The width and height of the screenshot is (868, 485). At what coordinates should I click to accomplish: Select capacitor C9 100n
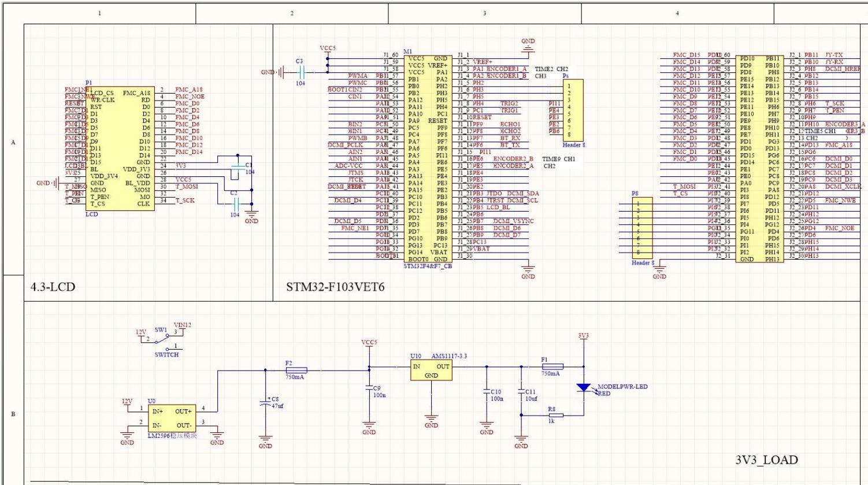click(369, 391)
